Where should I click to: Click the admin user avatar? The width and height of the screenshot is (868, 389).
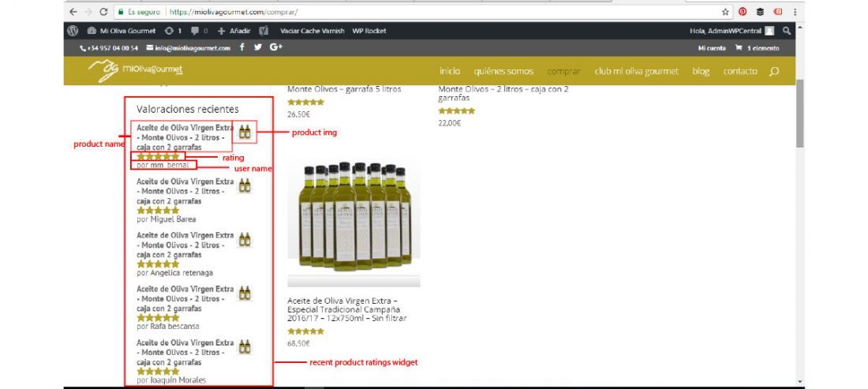tap(769, 31)
